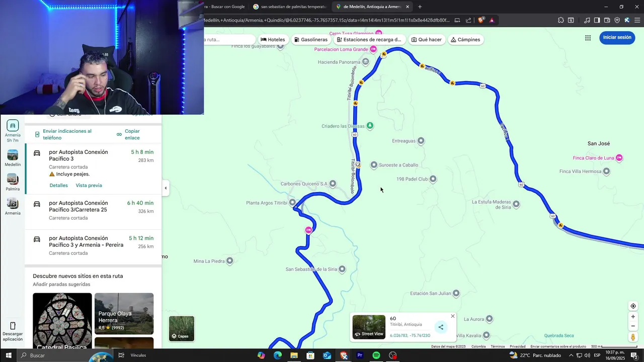Close the 60 Titiribí info card
The height and width of the screenshot is (362, 644).
coord(453,316)
